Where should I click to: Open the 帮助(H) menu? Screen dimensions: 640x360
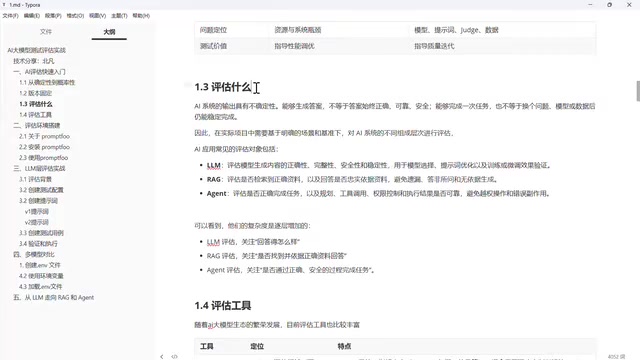(141, 16)
